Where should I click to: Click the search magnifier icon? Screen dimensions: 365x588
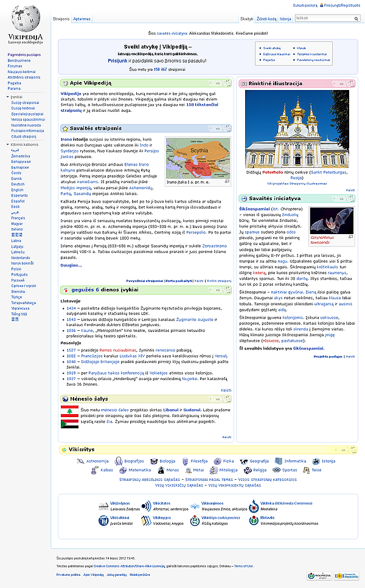click(x=356, y=18)
